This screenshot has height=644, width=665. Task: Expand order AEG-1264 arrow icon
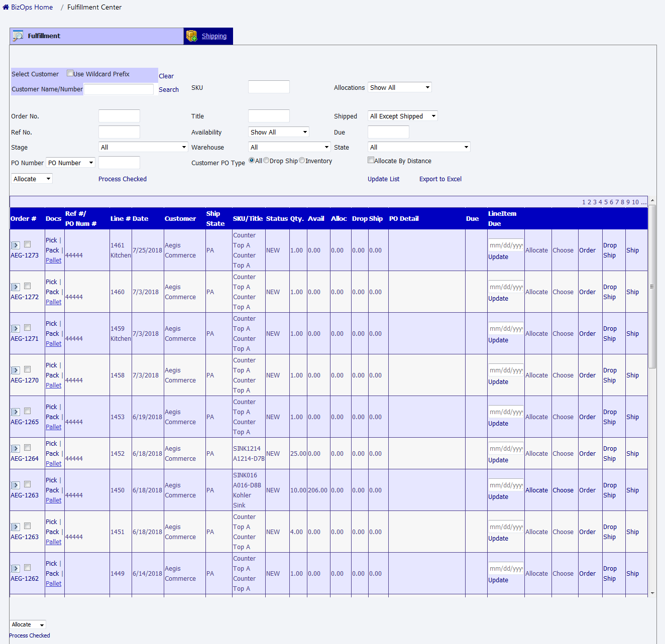(16, 449)
